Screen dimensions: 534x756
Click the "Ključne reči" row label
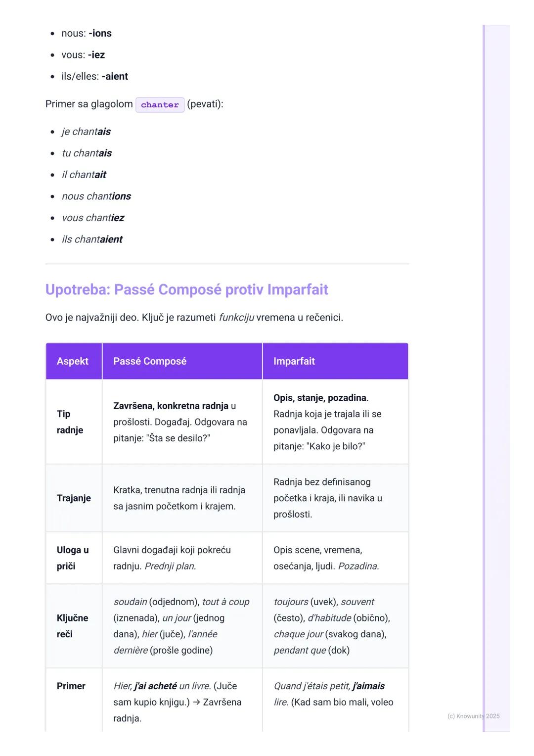(x=72, y=626)
